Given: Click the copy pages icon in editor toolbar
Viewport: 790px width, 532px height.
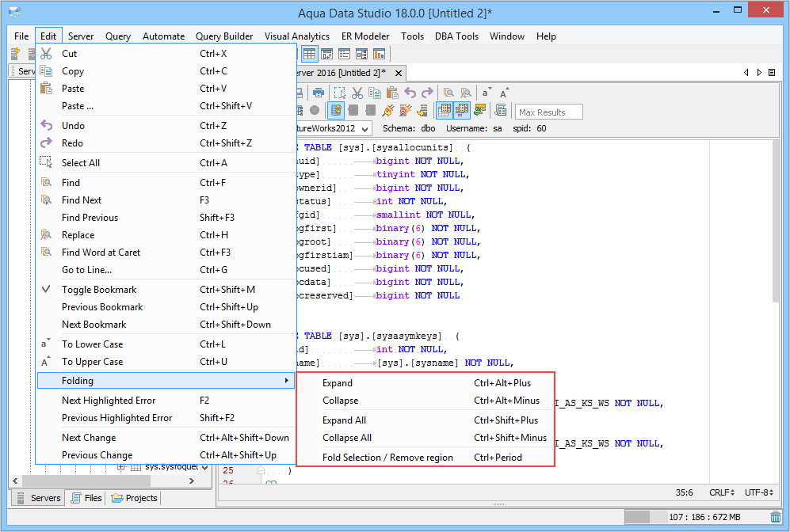Looking at the screenshot, I should [x=375, y=93].
